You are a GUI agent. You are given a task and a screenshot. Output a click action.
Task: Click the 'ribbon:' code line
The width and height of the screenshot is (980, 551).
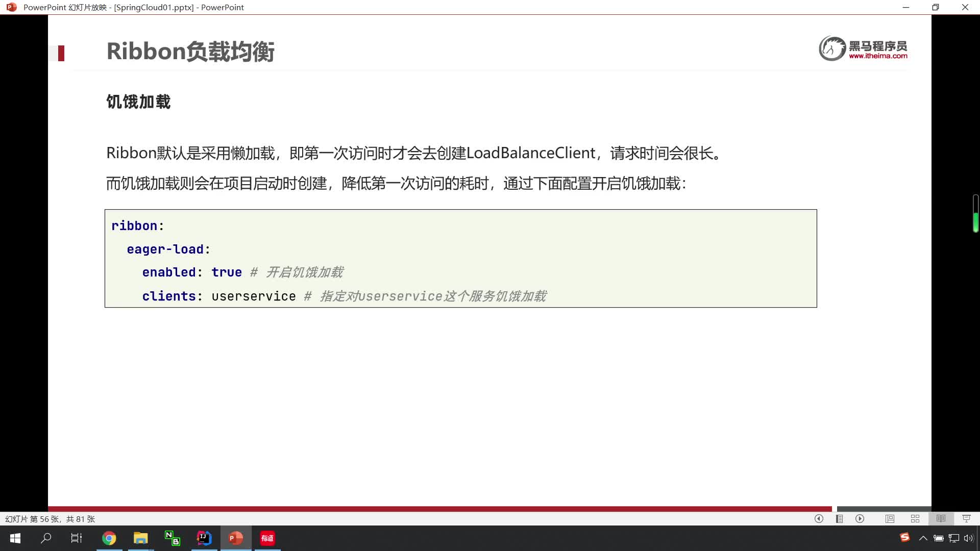click(138, 226)
